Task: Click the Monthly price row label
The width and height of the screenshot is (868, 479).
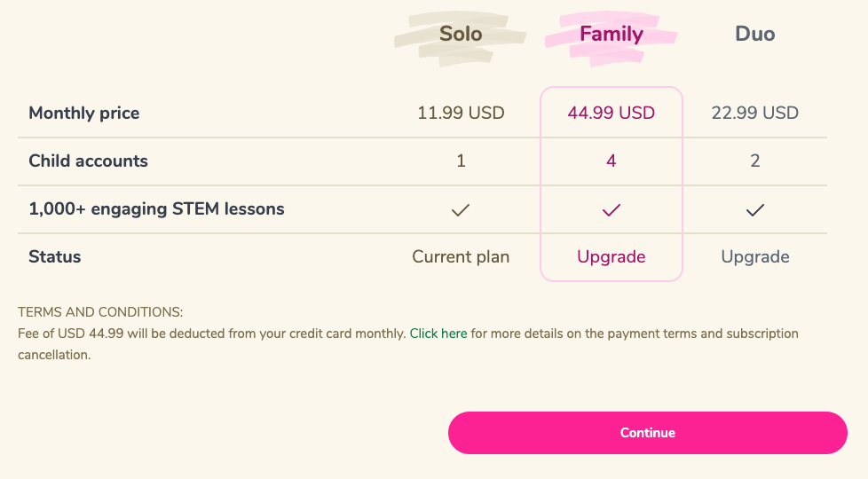Action: point(84,114)
